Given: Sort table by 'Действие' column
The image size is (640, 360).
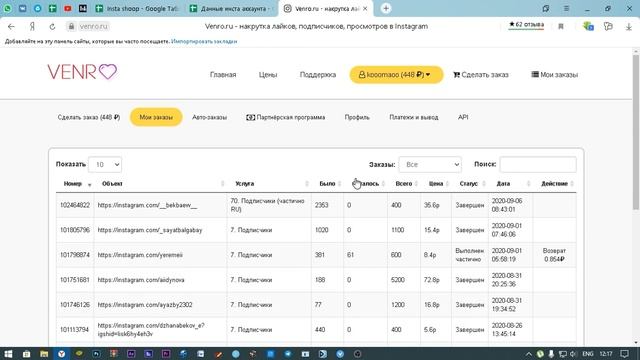Looking at the screenshot, I should click(554, 184).
